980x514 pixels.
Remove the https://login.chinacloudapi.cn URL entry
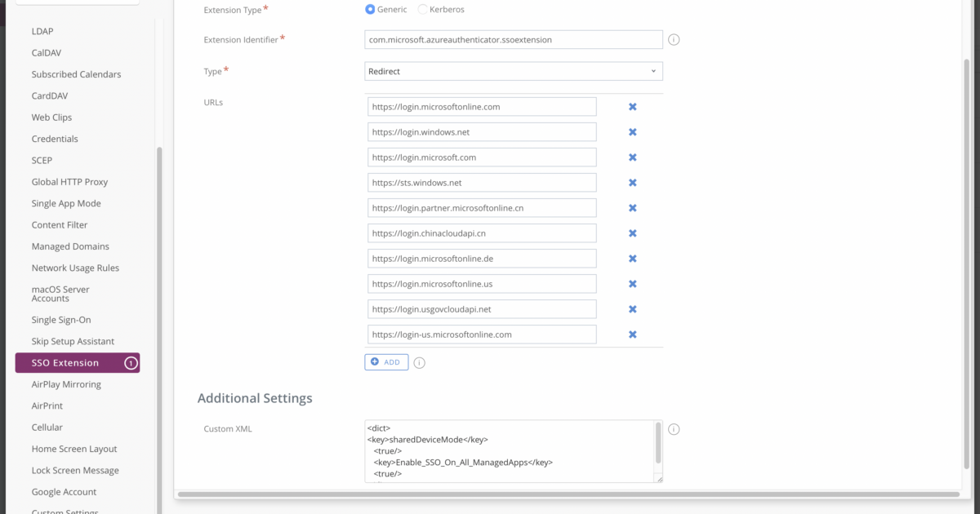tap(632, 233)
